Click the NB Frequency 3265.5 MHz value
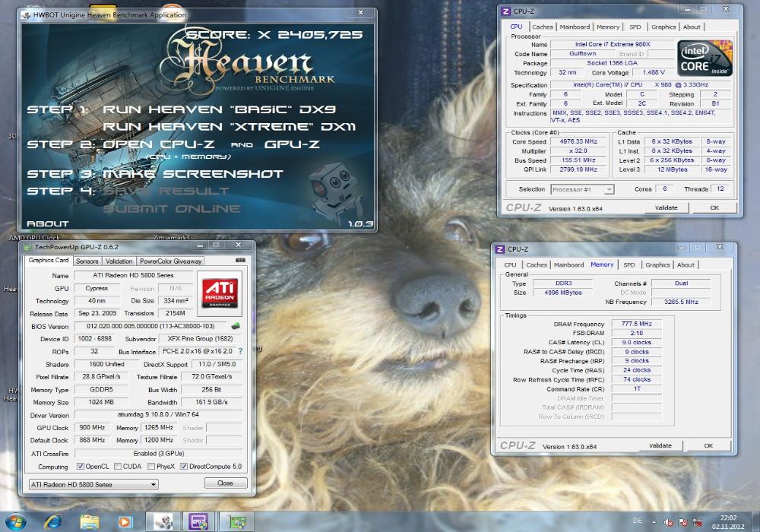The height and width of the screenshot is (532, 760). (x=681, y=302)
